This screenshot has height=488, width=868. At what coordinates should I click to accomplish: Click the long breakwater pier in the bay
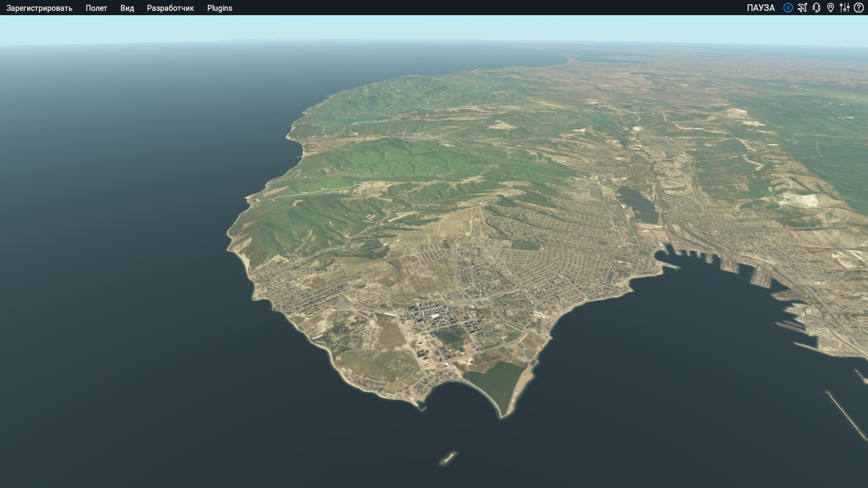(846, 415)
